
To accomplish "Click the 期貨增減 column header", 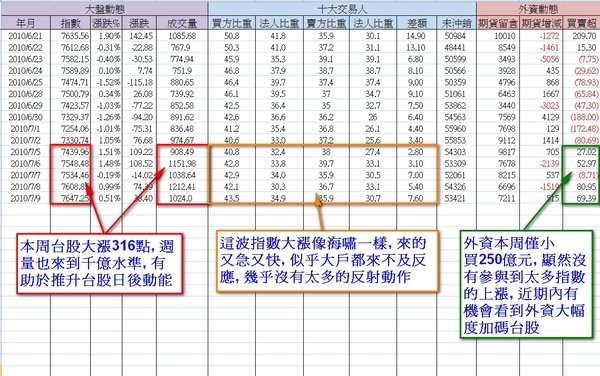I will (x=541, y=23).
